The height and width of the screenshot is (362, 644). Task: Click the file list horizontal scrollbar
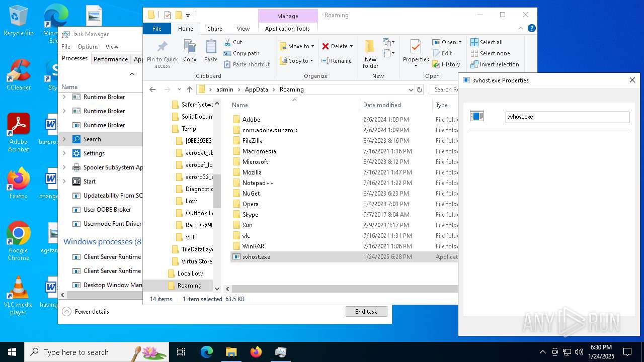click(x=345, y=289)
